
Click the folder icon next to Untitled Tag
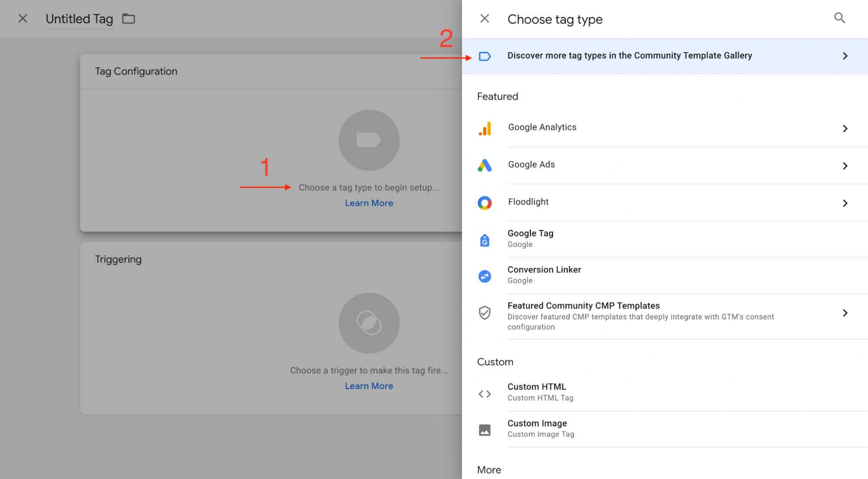(129, 19)
